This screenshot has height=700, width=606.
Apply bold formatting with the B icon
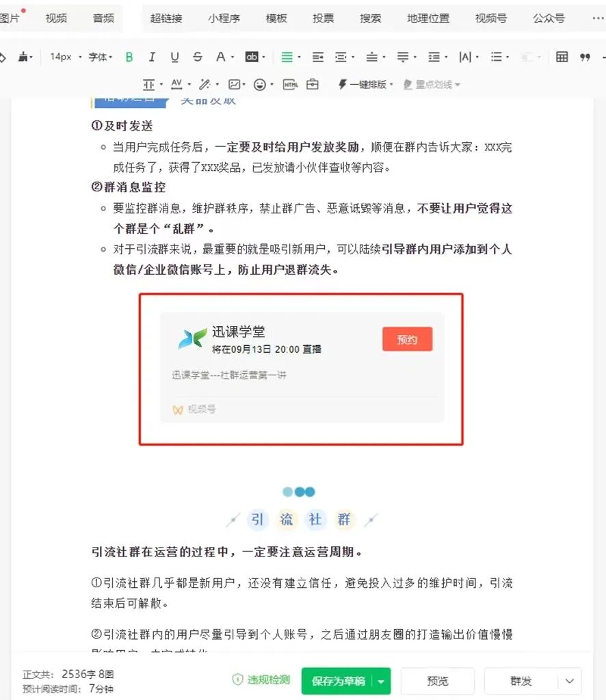point(129,57)
